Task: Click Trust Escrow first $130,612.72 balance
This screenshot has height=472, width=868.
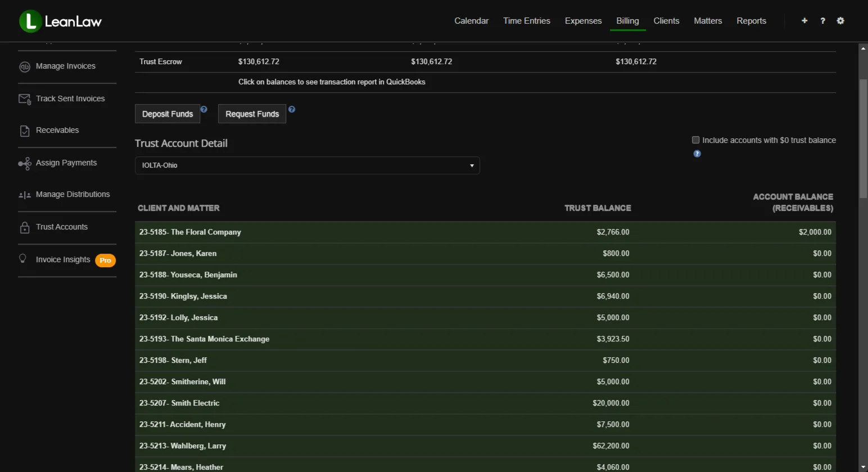Action: click(x=259, y=62)
